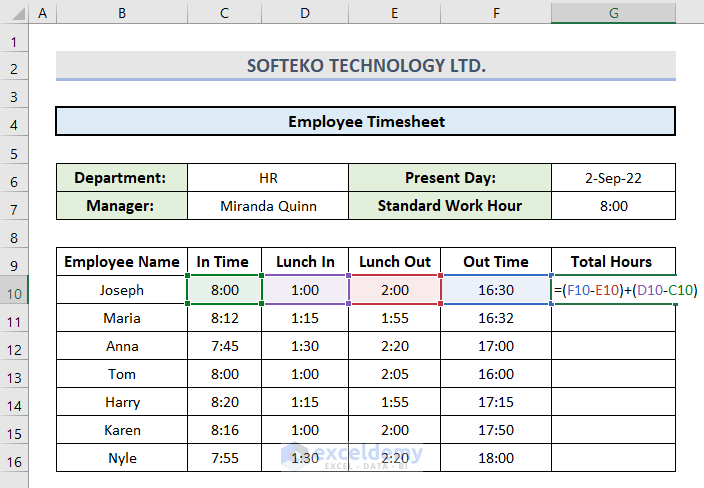Click the Total Hours column heading
704x488 pixels.
(613, 261)
